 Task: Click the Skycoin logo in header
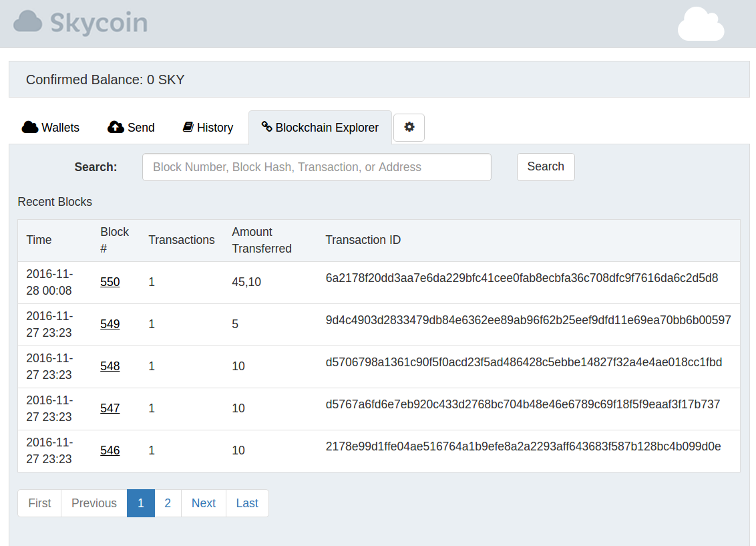pyautogui.click(x=80, y=23)
